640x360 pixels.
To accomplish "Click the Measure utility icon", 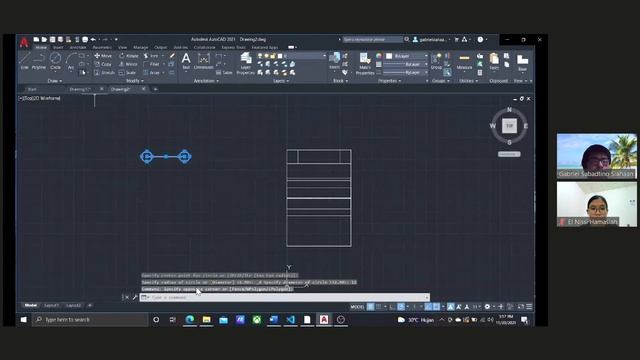I will click(464, 61).
